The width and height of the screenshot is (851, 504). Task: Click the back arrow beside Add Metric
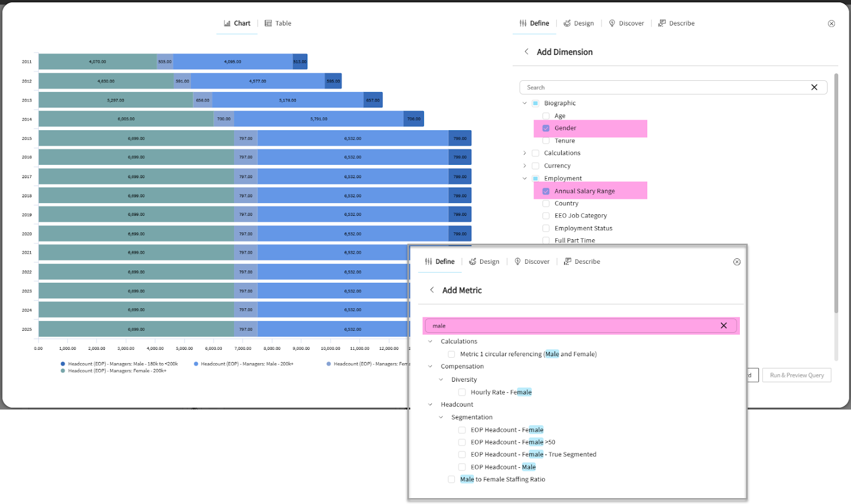[432, 290]
